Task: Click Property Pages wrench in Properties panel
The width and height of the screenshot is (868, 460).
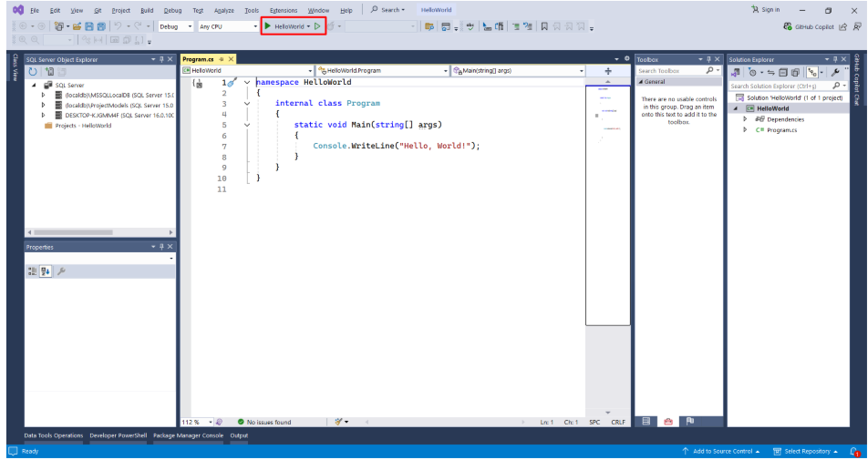Action: [x=61, y=271]
